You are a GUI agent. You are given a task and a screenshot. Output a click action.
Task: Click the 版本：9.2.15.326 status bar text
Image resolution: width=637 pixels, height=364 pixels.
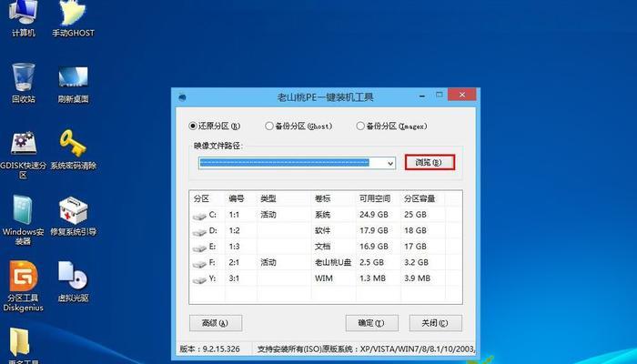coord(210,349)
